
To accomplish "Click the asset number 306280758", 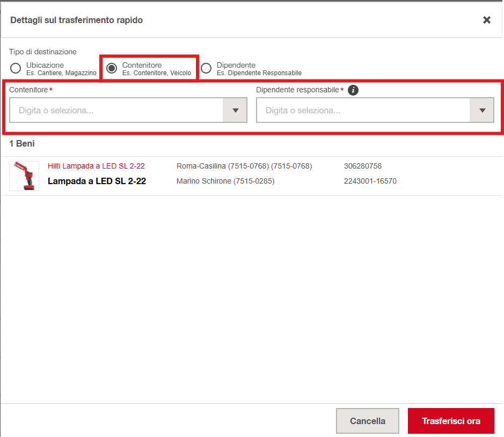I will pyautogui.click(x=362, y=166).
